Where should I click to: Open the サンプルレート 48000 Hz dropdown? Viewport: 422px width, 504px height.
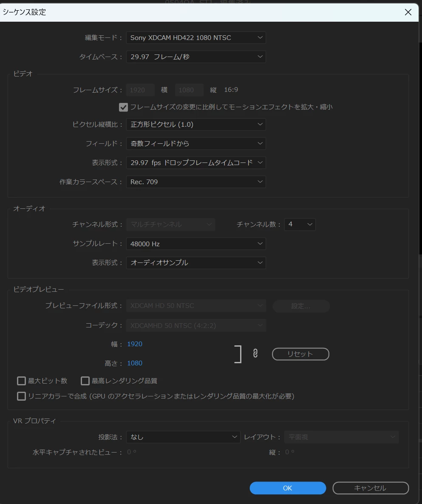point(196,244)
